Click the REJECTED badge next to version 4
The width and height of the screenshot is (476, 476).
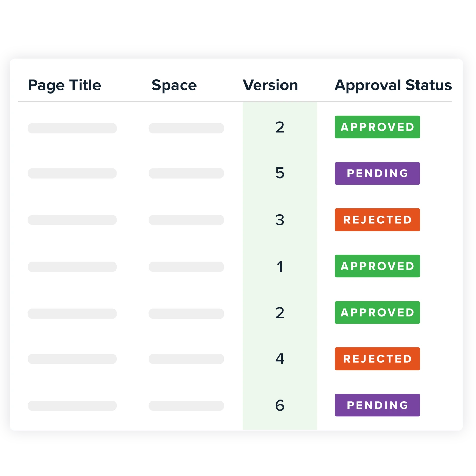(377, 359)
